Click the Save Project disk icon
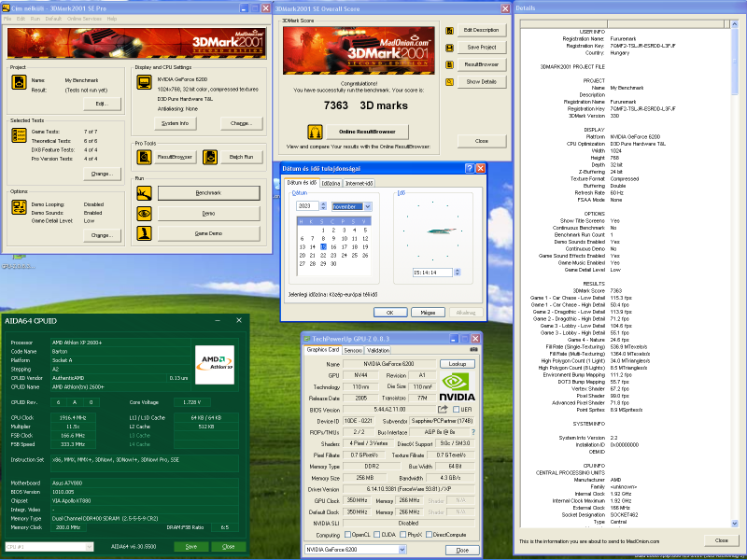Screen dimensions: 747x560 [x=449, y=48]
